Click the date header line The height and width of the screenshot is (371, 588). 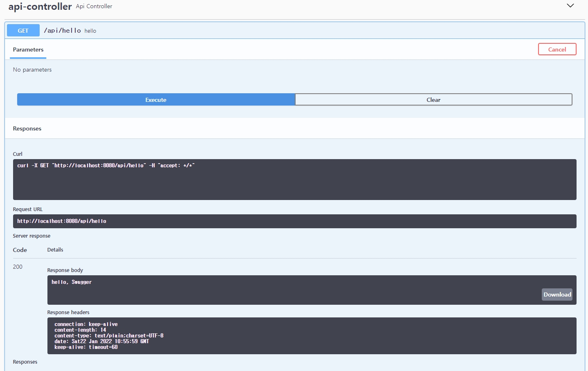point(102,342)
